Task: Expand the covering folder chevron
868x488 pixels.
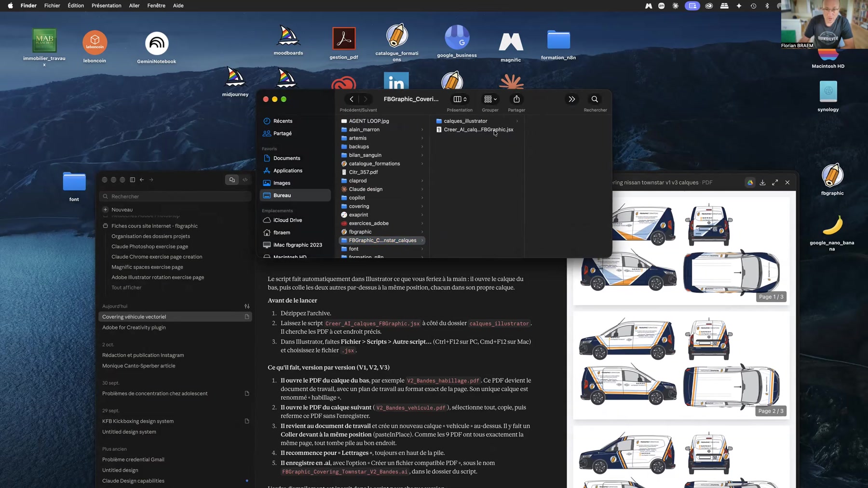Action: tap(422, 206)
